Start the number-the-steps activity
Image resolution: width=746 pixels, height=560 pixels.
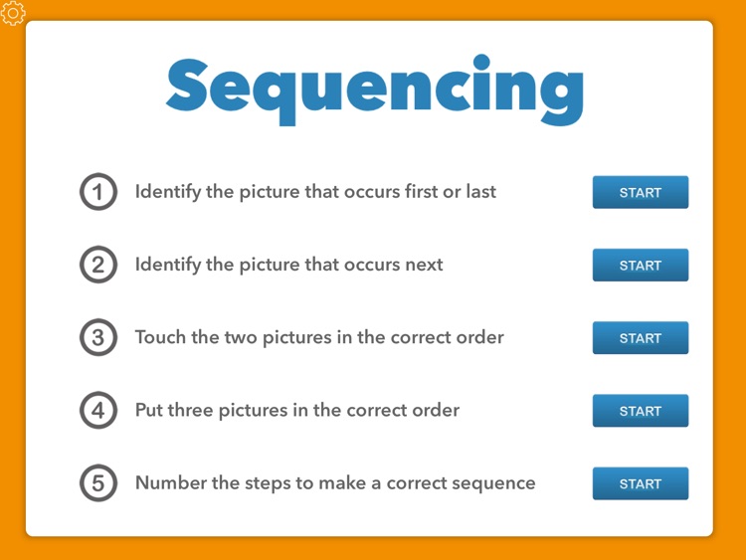(x=640, y=483)
